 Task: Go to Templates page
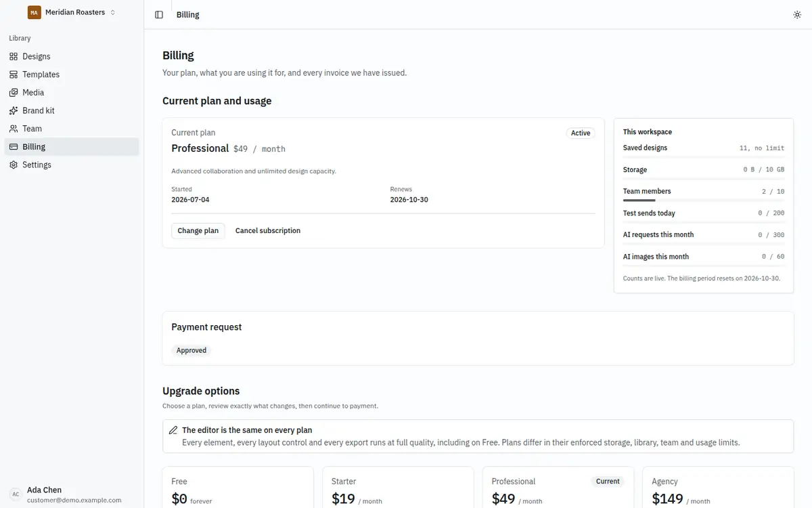point(72,75)
